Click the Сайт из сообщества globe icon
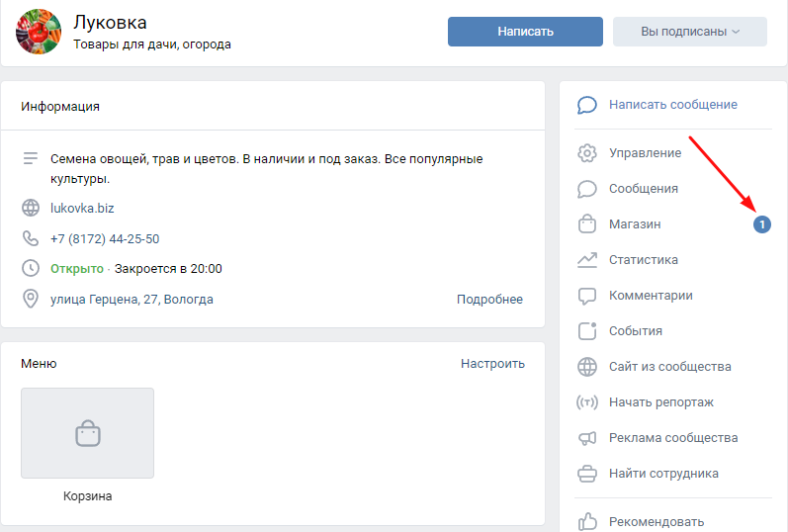Screen dimensions: 788x532 (x=587, y=367)
